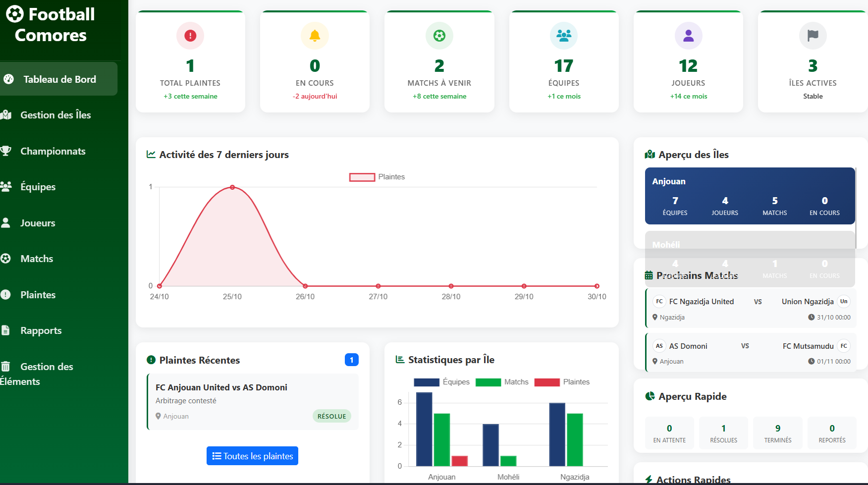Screen dimensions: 868x485
Task: Click the trophy icon beside Championnats
Action: [6, 151]
